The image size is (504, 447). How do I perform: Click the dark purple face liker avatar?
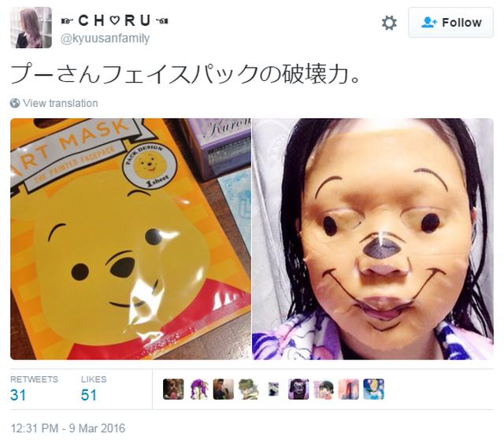(298, 390)
